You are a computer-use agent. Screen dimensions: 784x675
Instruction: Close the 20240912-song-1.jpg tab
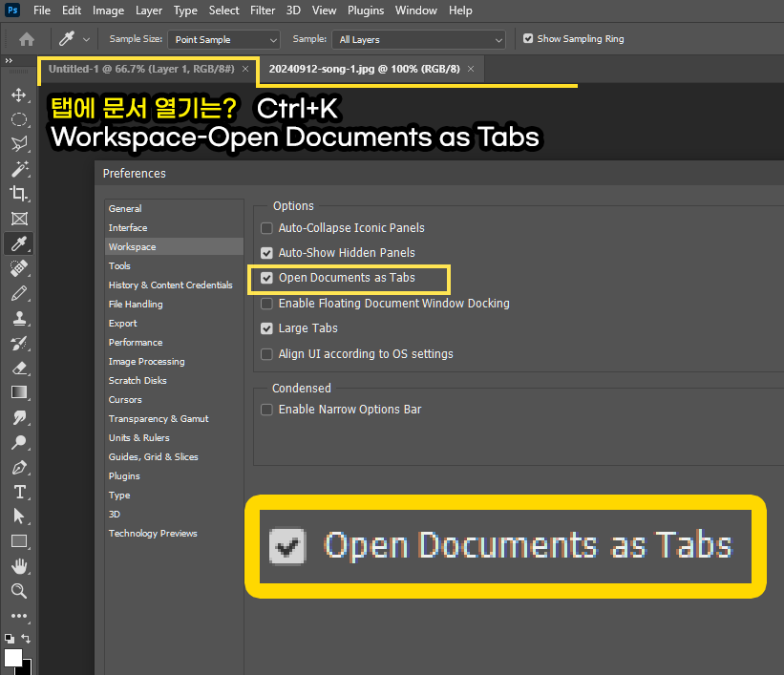click(x=471, y=69)
